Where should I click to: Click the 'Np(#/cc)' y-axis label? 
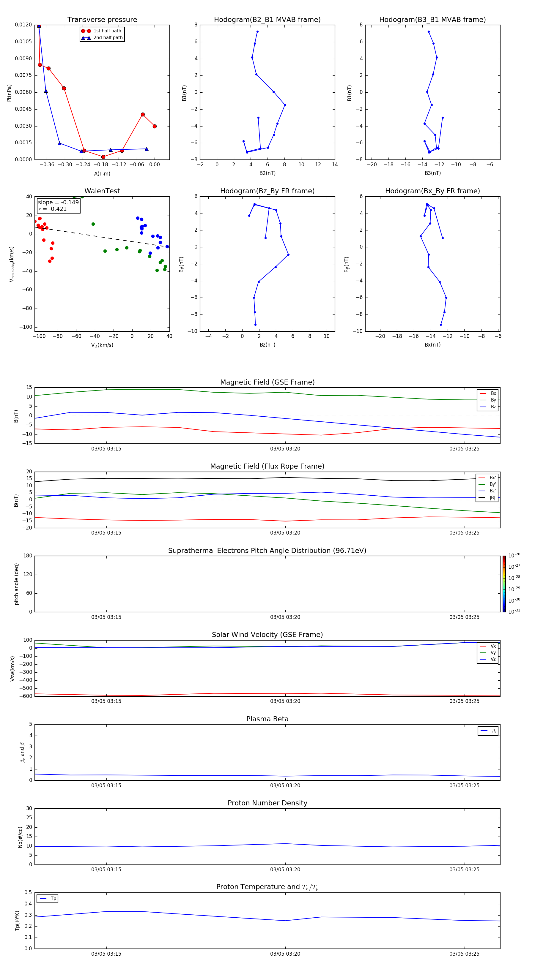click(21, 837)
